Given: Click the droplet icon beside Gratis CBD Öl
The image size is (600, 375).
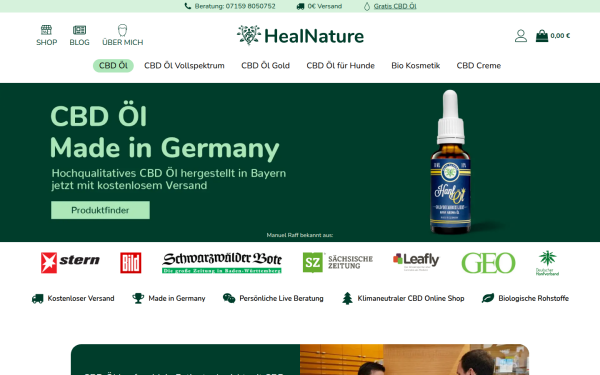Looking at the screenshot, I should (367, 6).
